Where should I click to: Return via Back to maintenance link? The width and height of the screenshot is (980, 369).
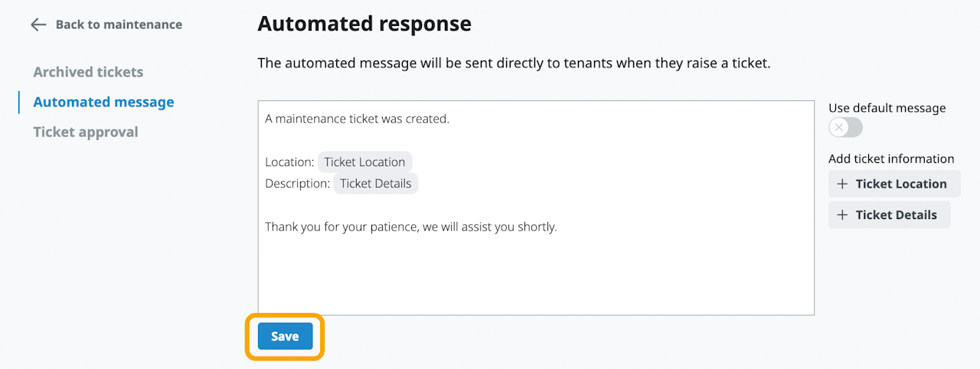119,24
